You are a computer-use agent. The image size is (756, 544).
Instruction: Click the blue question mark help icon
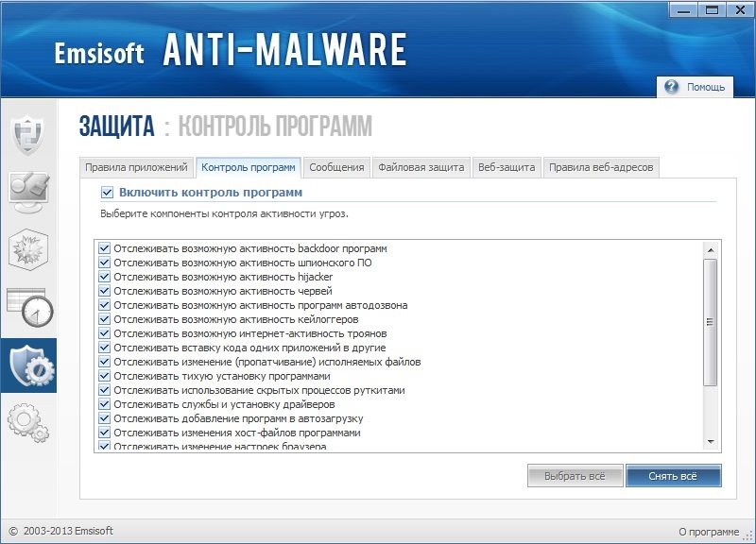pos(671,87)
